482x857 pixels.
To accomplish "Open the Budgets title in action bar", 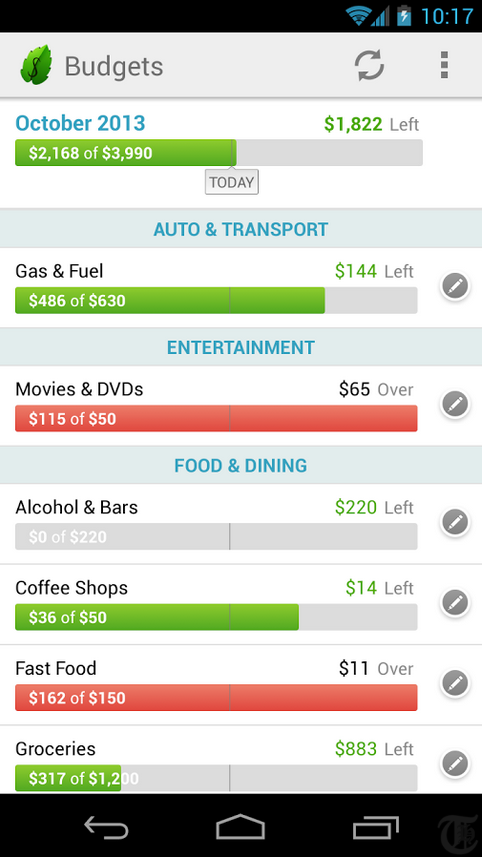I will click(x=114, y=66).
